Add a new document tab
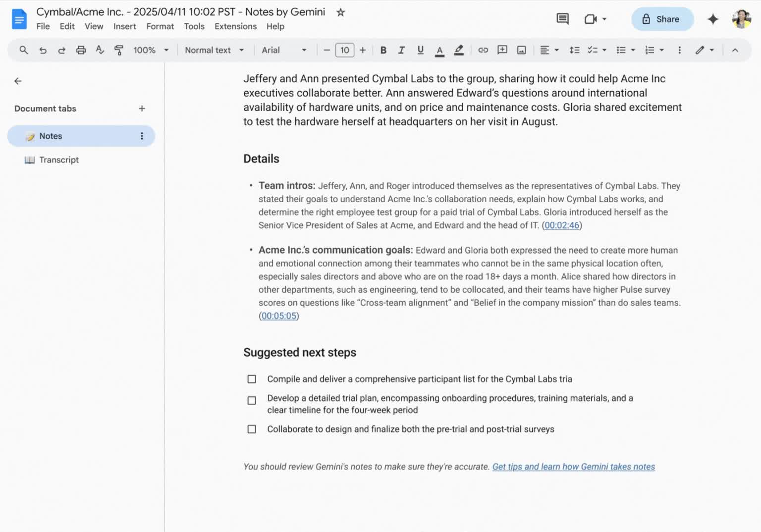Viewport: 761px width, 532px height. click(142, 108)
